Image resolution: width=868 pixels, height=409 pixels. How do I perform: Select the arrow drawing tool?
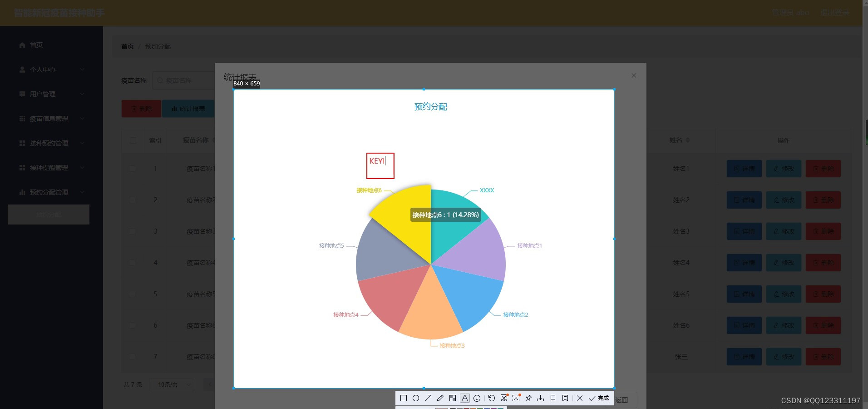coord(428,398)
